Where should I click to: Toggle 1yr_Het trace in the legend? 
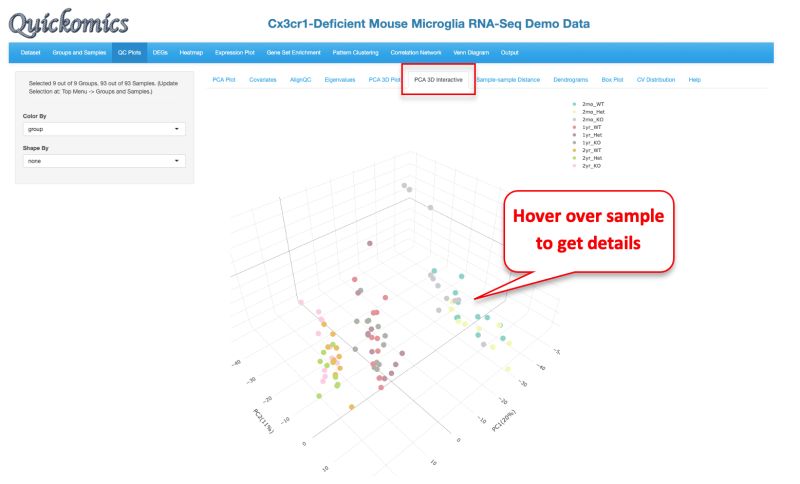point(588,135)
